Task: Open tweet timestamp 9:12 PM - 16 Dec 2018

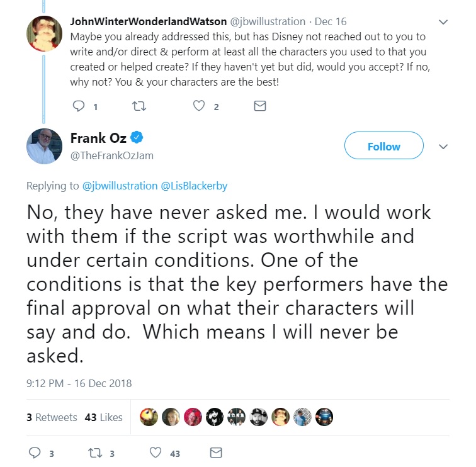Action: (79, 383)
